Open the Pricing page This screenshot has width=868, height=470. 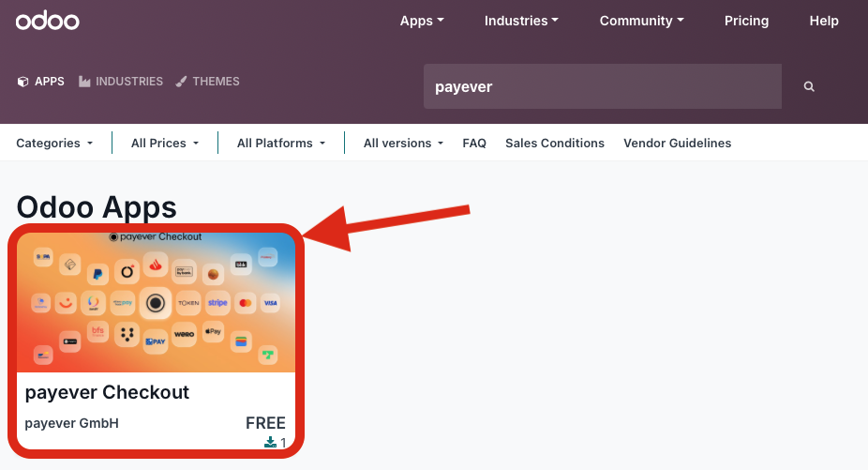(x=746, y=21)
